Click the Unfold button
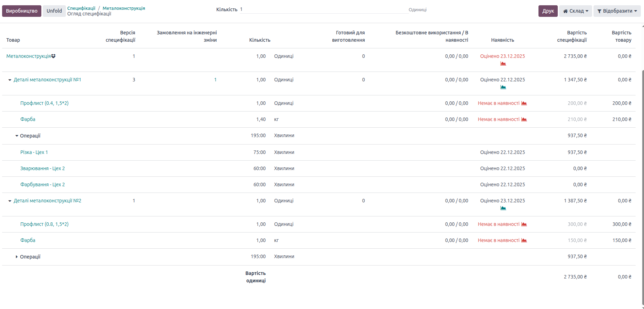Image resolution: width=644 pixels, height=309 pixels. [x=54, y=11]
